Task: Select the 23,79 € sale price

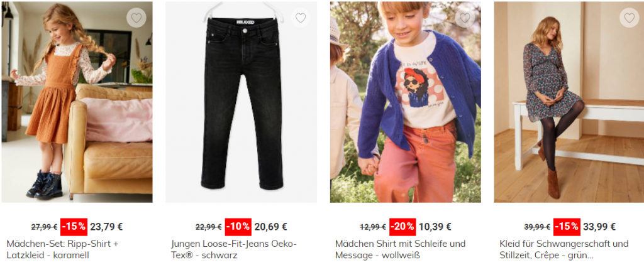Action: click(106, 227)
